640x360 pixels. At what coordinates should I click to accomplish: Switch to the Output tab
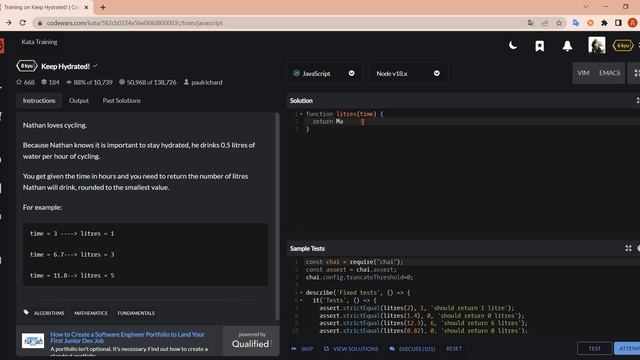(79, 100)
